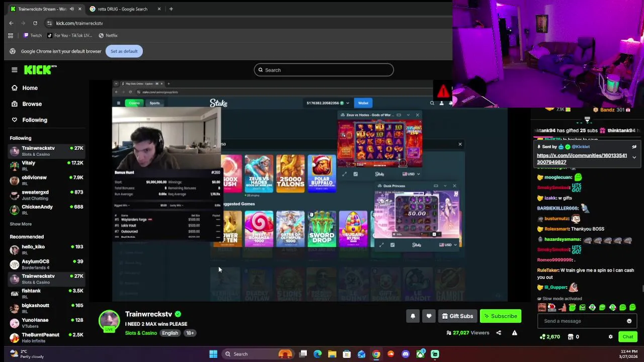
Task: Open the emoji picker in chat
Action: coord(629,321)
